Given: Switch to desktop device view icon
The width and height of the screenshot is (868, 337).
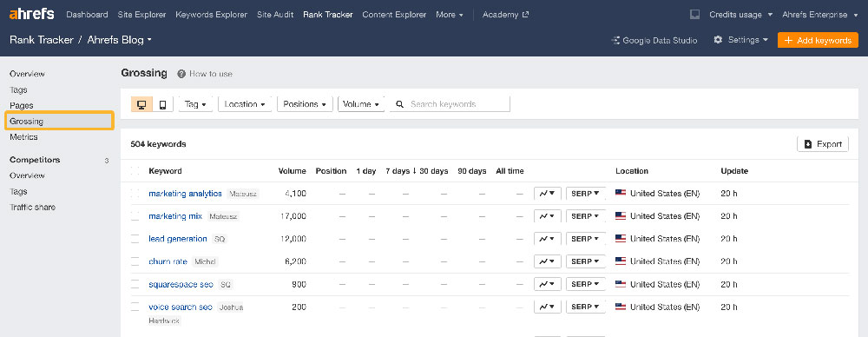Looking at the screenshot, I should tap(141, 104).
